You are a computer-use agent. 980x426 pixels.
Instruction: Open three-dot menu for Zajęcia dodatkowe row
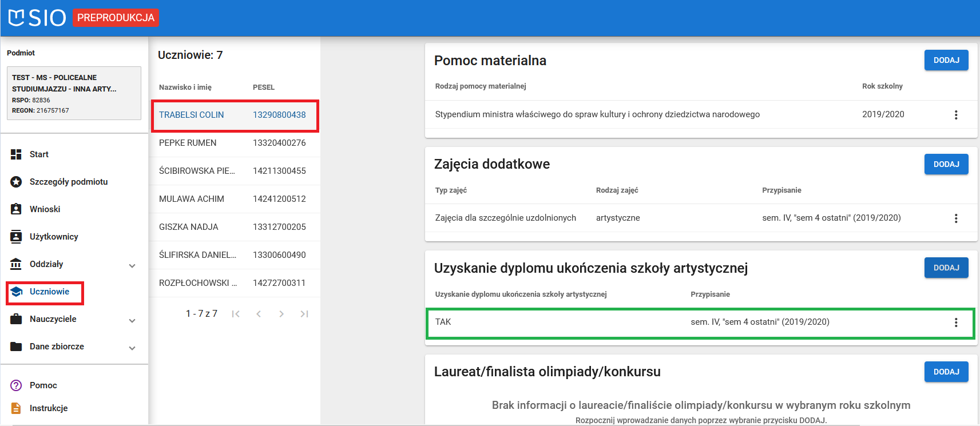coord(955,218)
